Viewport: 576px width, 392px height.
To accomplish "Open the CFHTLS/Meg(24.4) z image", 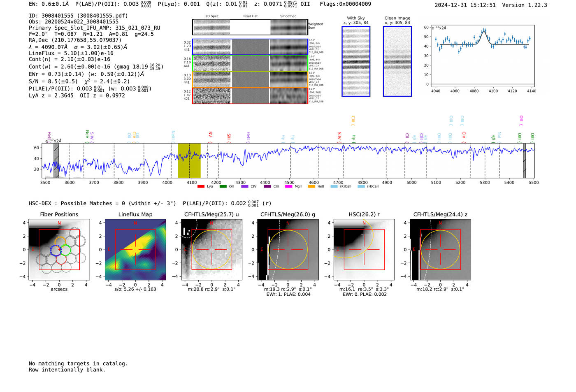I will click(440, 250).
